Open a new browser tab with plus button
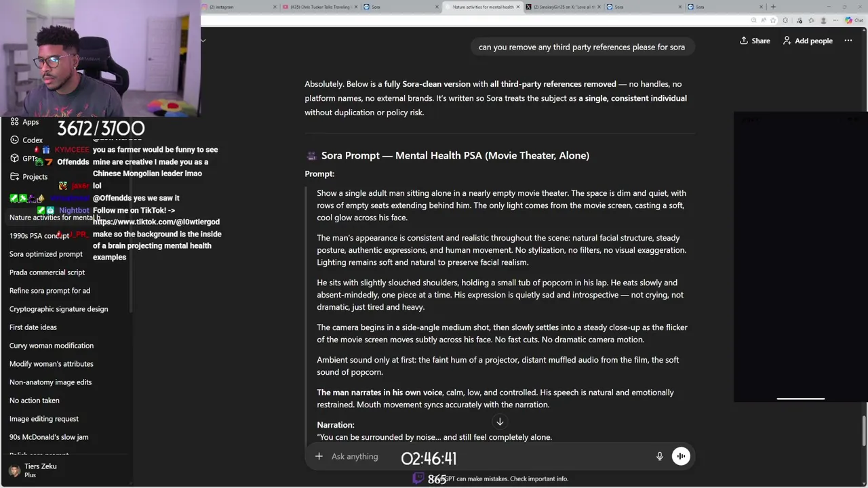The height and width of the screenshot is (488, 868). (773, 7)
